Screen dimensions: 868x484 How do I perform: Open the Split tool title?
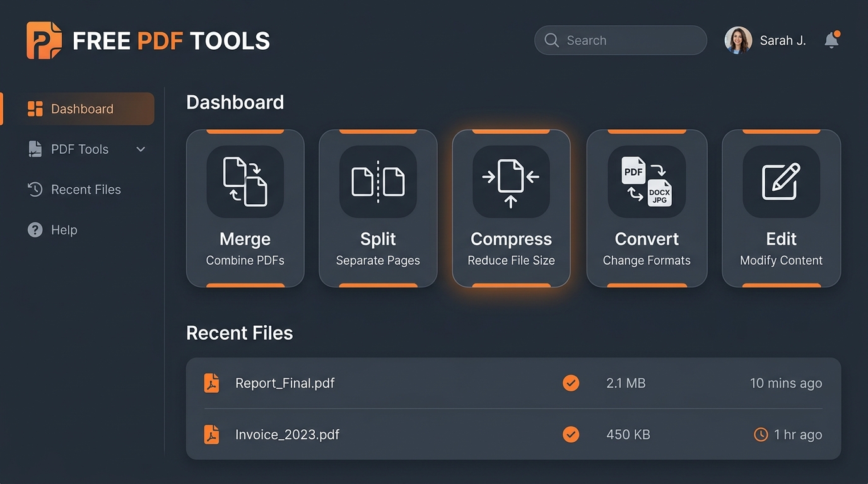[378, 239]
